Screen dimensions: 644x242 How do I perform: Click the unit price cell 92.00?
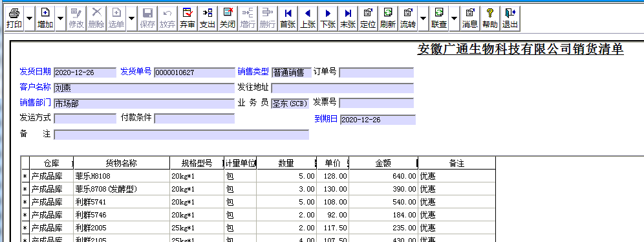tap(333, 214)
